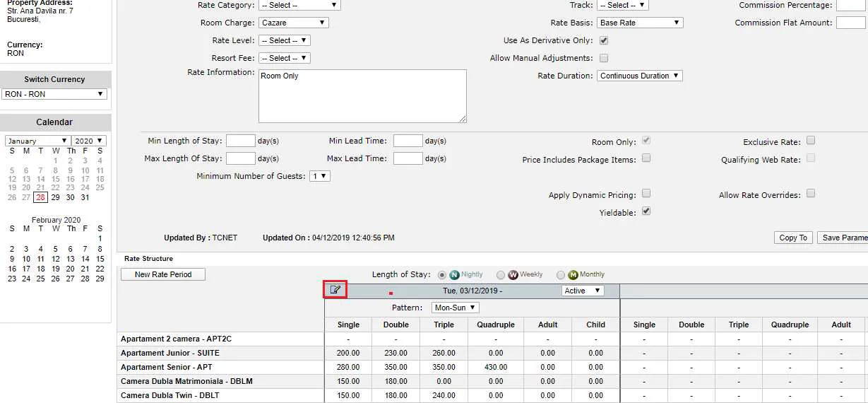868x403 pixels.
Task: Click Camera Dubla Matrimoniala - DBLM row label
Action: click(186, 381)
